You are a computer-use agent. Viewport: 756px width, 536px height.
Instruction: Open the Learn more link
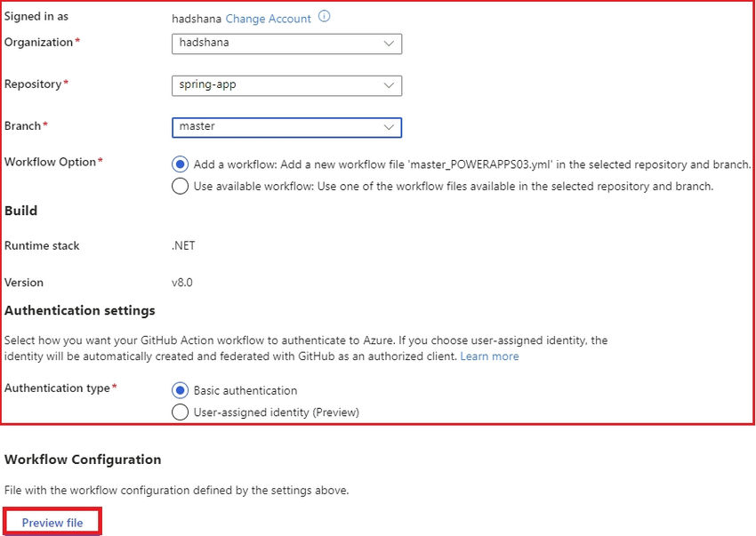(x=489, y=356)
